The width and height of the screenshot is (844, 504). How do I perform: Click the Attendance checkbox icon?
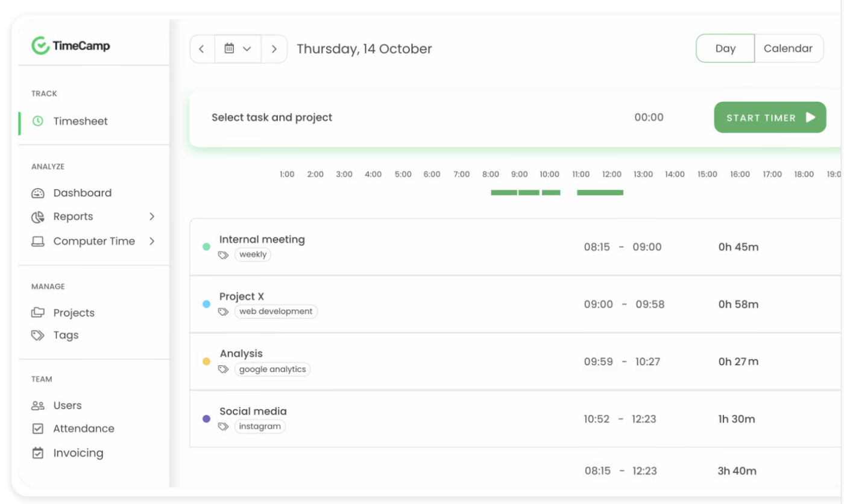38,429
